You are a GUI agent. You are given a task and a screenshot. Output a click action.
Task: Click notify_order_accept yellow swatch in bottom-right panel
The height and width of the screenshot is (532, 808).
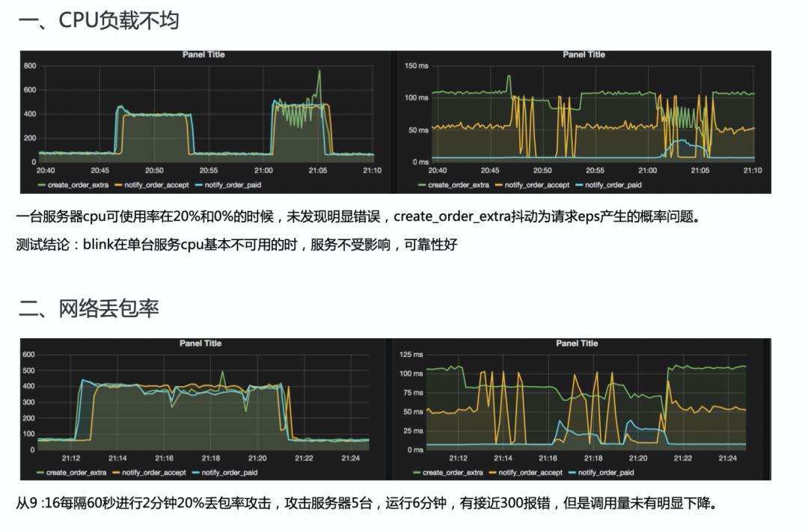(492, 473)
